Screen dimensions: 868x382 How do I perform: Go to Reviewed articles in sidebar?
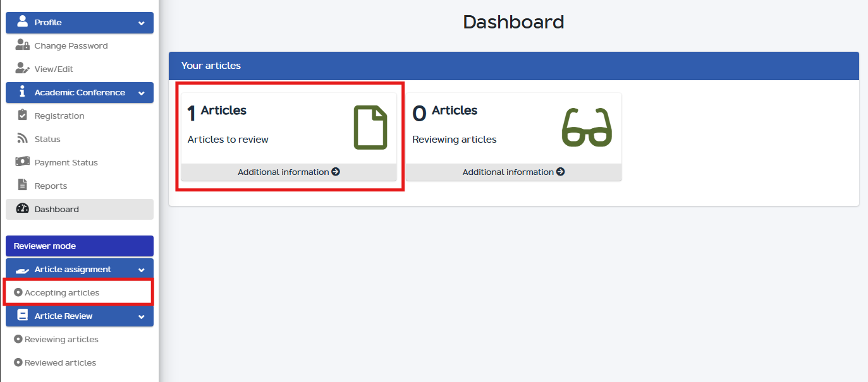(60, 362)
